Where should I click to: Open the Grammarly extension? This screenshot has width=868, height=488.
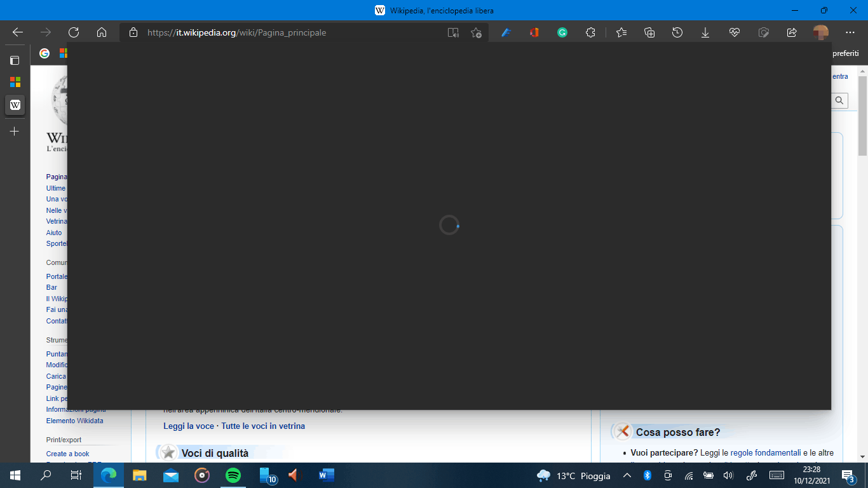tap(562, 32)
